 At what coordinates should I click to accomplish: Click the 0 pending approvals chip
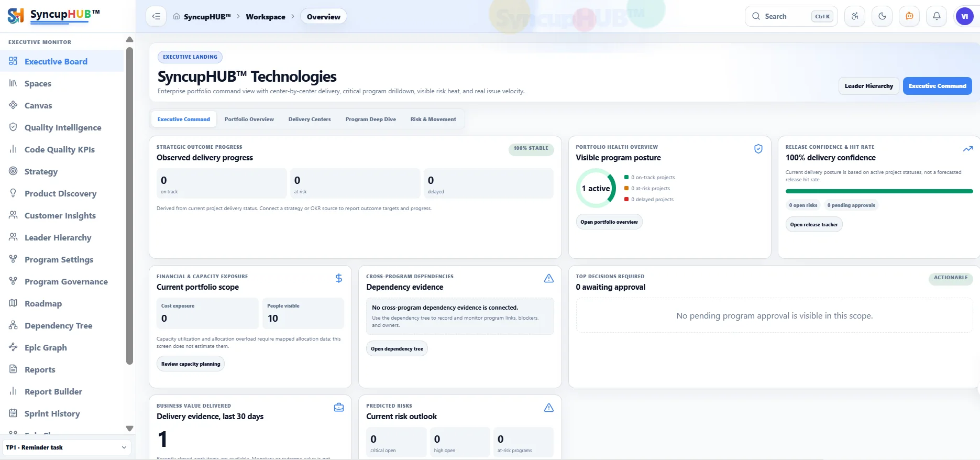pyautogui.click(x=851, y=205)
